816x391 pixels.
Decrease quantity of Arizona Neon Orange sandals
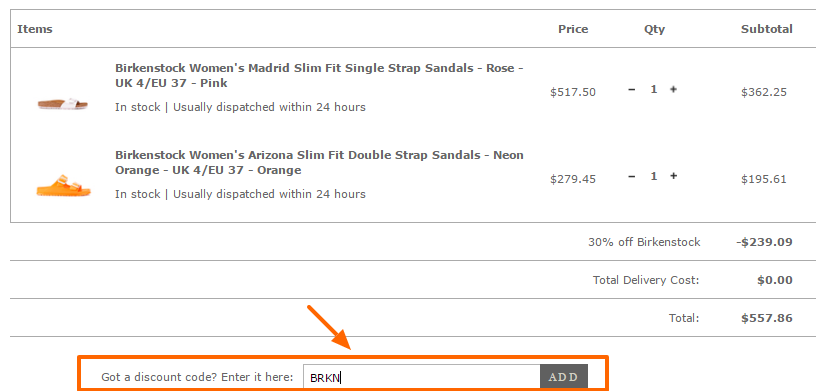[x=631, y=176]
